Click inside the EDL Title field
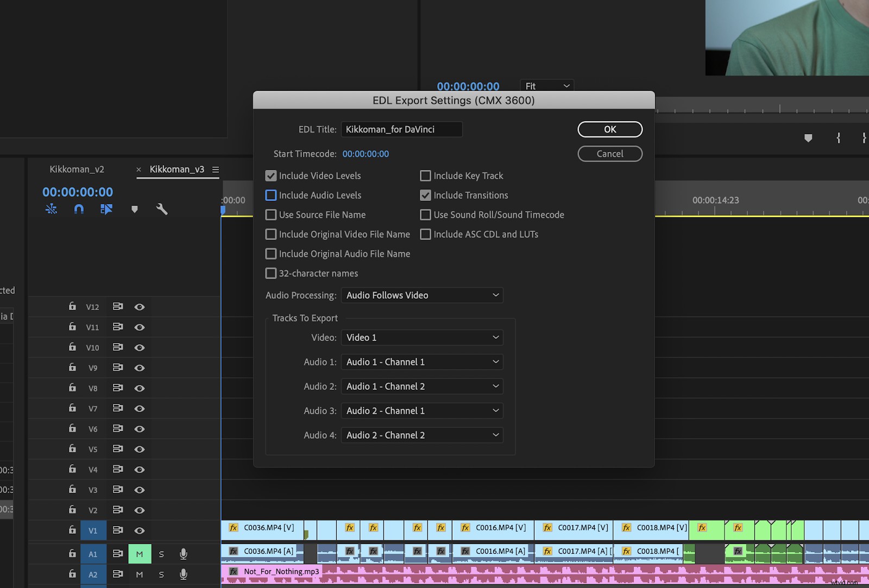The width and height of the screenshot is (869, 588). coord(401,129)
